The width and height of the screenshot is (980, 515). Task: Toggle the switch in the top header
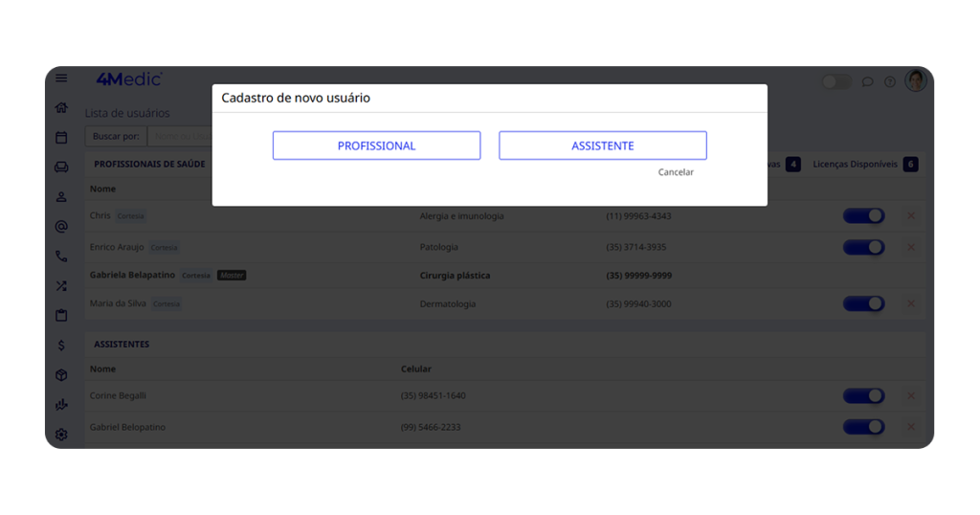pos(836,81)
